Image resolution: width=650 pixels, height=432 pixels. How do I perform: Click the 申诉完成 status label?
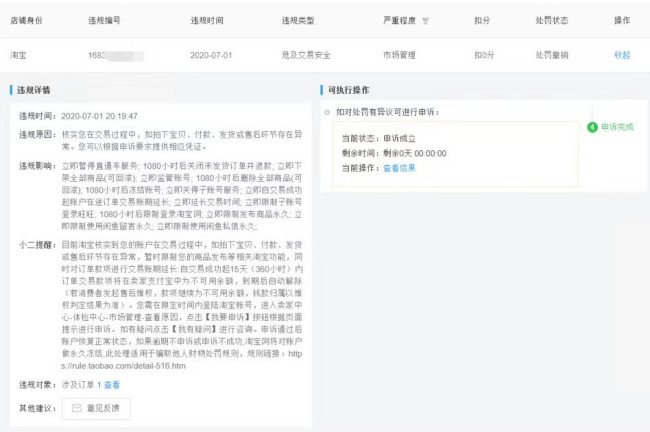tap(617, 127)
